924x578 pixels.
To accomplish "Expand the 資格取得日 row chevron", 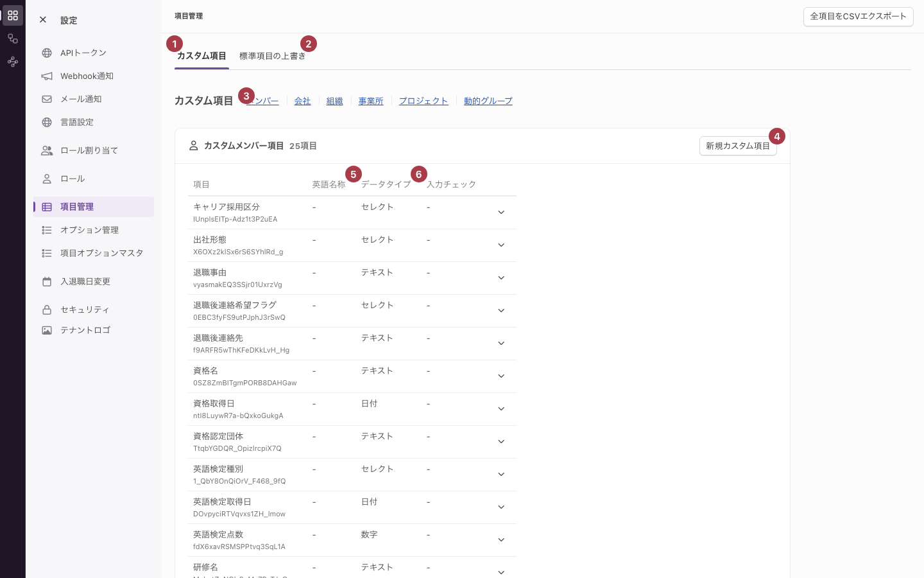I will tap(501, 409).
